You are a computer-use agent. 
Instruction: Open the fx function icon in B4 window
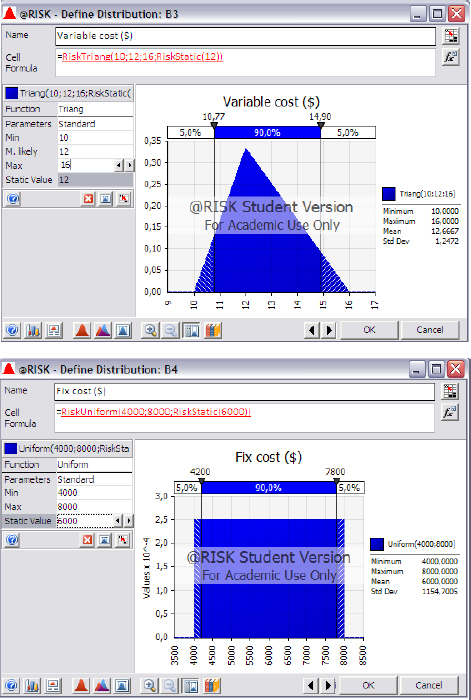coord(450,412)
